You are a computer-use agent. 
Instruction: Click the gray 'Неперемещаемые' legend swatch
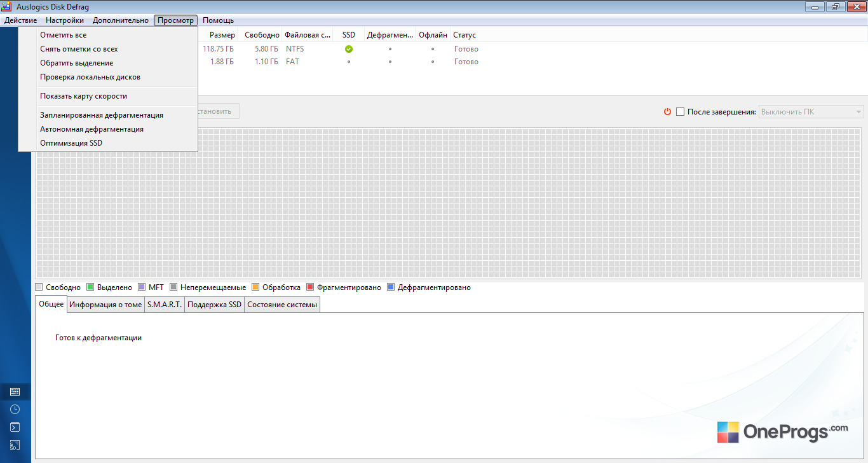pyautogui.click(x=173, y=287)
